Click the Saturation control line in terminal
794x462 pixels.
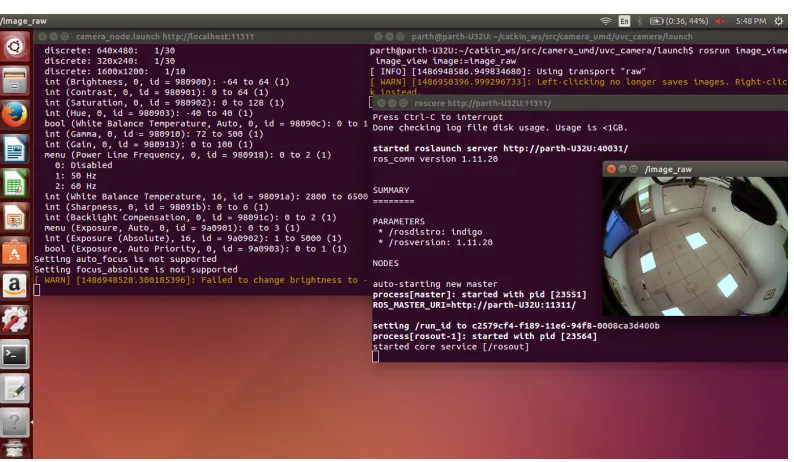(x=164, y=103)
